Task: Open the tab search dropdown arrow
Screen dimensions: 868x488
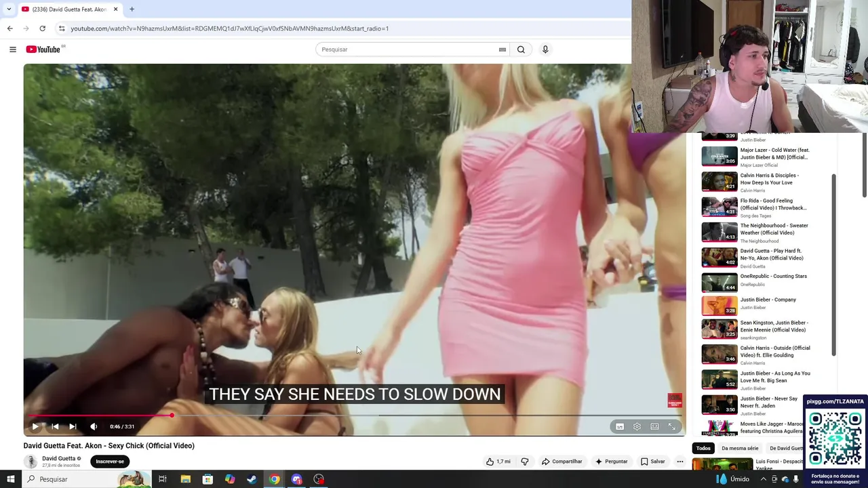Action: coord(8,9)
